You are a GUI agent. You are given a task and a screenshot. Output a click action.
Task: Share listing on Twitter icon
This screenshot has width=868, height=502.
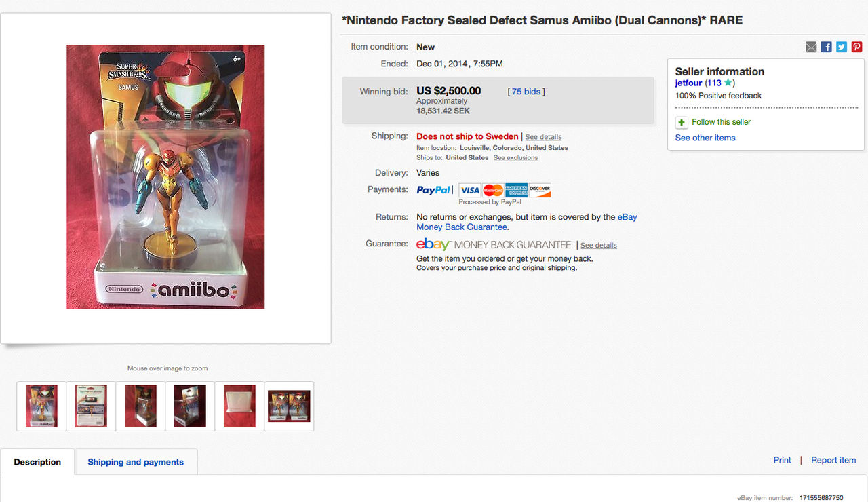click(x=842, y=47)
